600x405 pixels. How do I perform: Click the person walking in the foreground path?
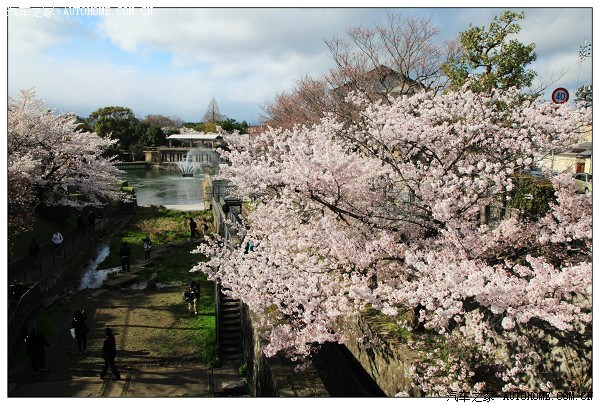click(x=109, y=353)
